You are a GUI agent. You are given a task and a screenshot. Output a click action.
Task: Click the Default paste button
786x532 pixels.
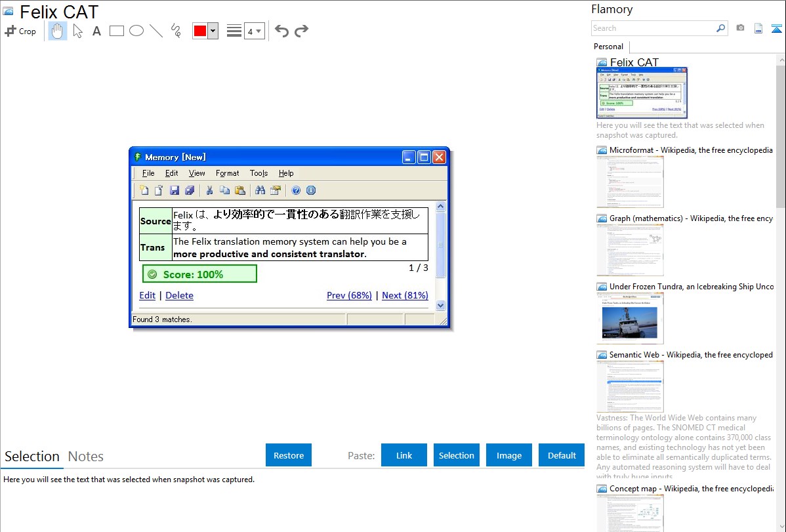562,455
